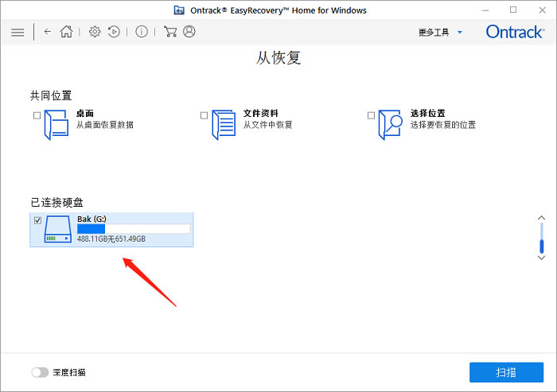Uncheck the Bak (G:) drive checkbox

coord(37,220)
